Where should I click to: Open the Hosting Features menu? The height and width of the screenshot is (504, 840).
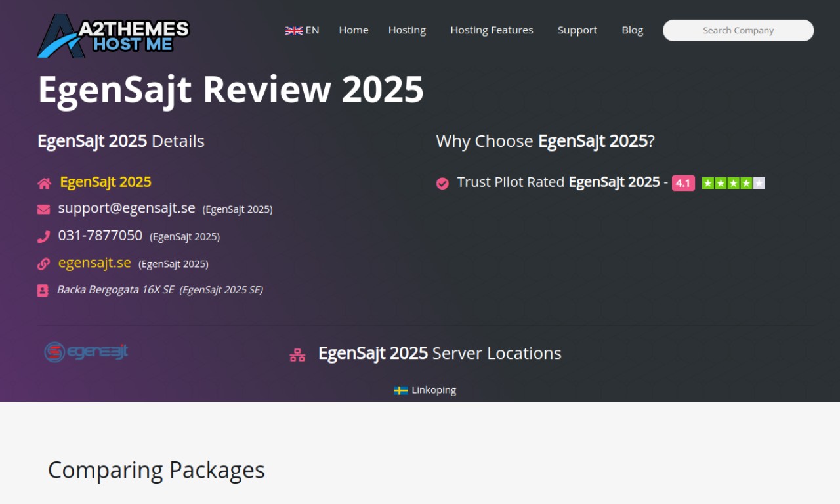click(492, 30)
